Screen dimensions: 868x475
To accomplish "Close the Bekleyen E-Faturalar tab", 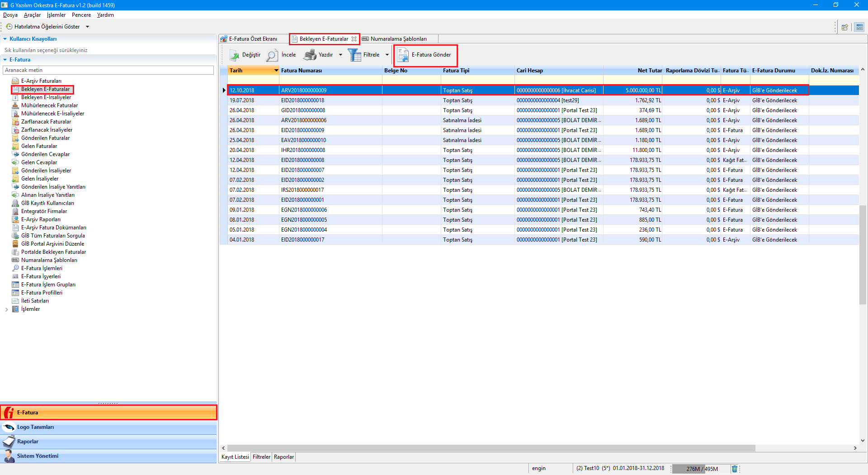I will 354,39.
